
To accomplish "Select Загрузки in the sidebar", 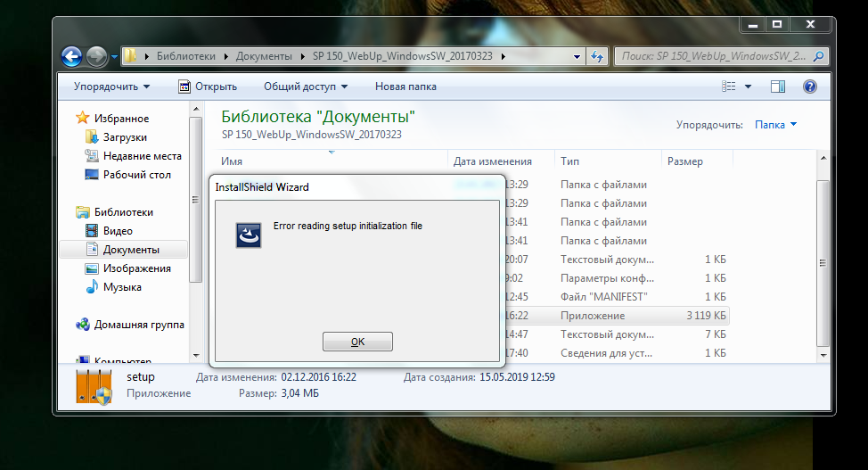I will click(x=125, y=137).
